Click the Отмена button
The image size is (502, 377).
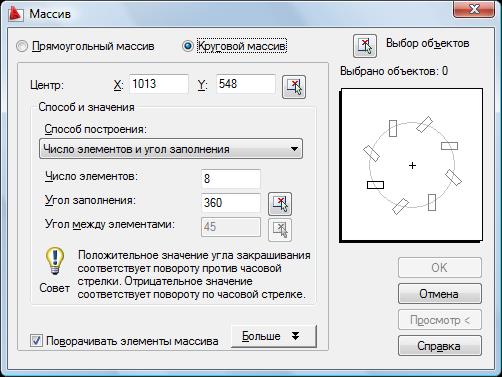click(x=440, y=294)
